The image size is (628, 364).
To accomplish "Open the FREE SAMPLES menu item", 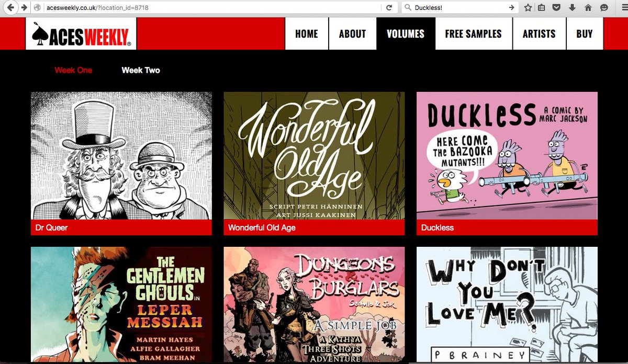I will [x=474, y=34].
